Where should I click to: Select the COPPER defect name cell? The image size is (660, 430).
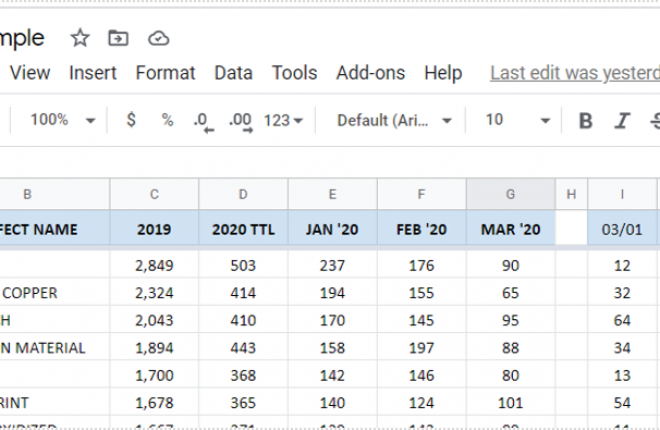point(55,292)
